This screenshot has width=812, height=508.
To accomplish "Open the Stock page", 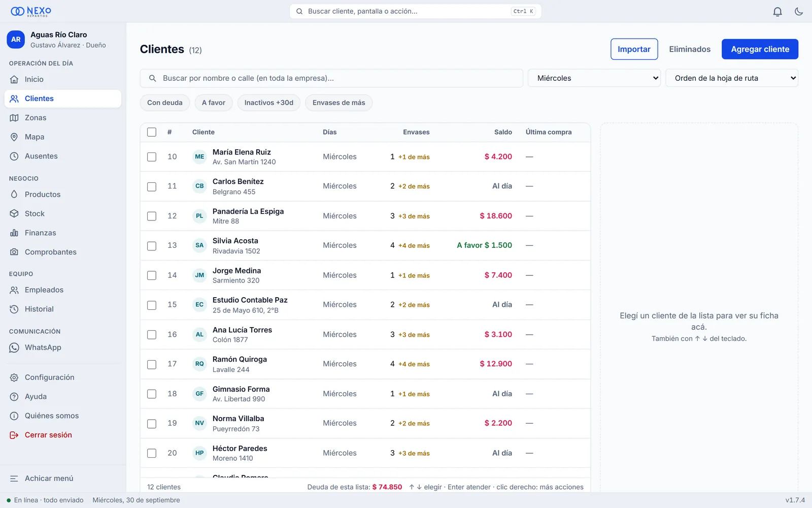I will pos(63,214).
